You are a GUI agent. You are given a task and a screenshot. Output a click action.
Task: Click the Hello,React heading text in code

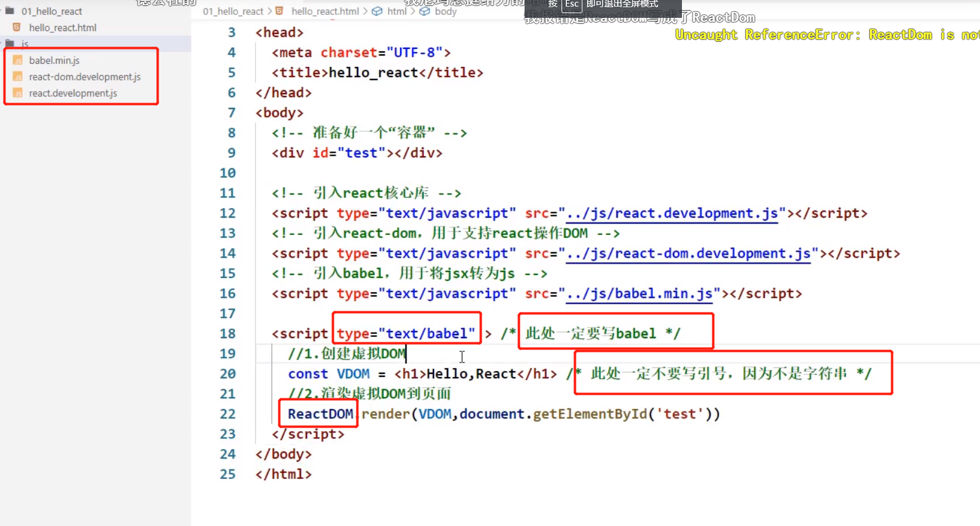click(x=471, y=374)
